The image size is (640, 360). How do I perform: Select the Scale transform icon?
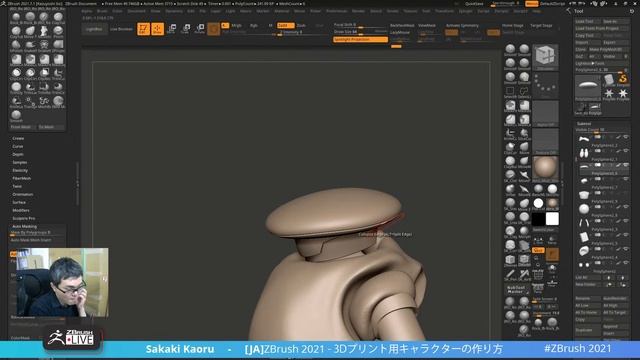186,29
